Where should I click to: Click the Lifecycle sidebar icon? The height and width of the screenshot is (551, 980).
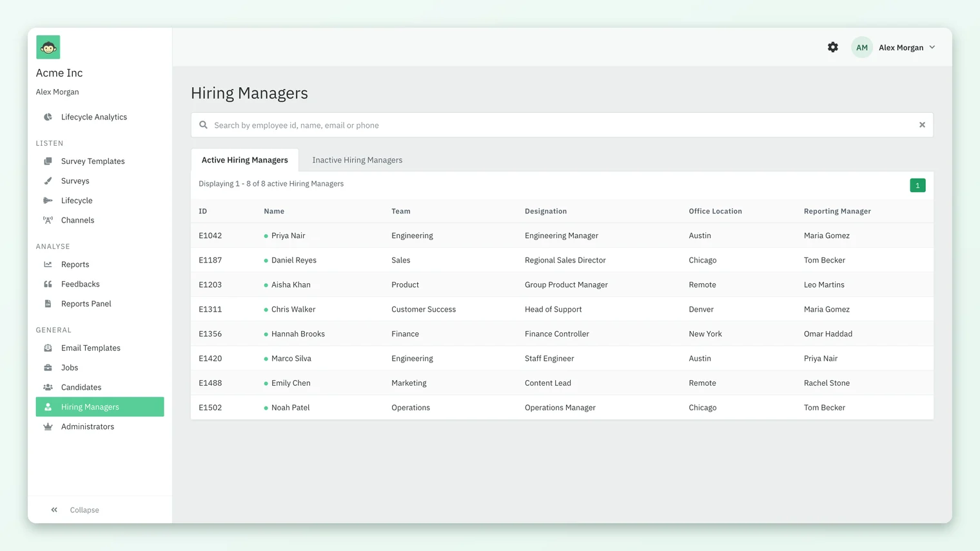tap(48, 201)
